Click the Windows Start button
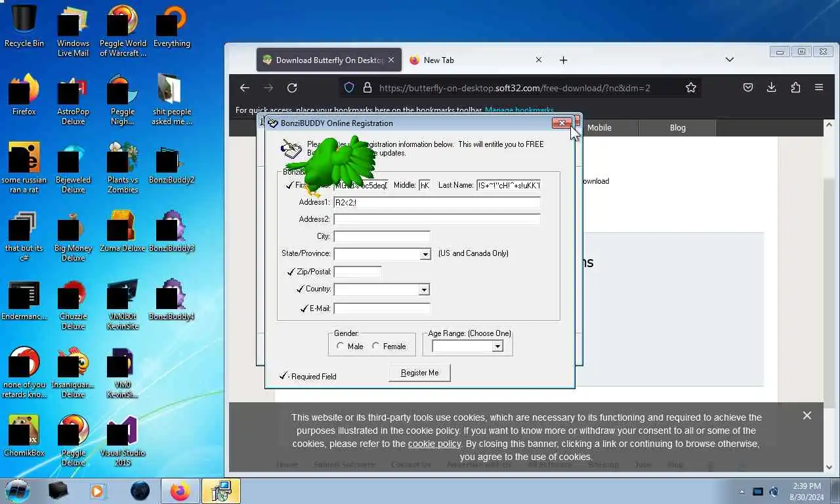Screen dimensions: 840x504 click(18, 490)
